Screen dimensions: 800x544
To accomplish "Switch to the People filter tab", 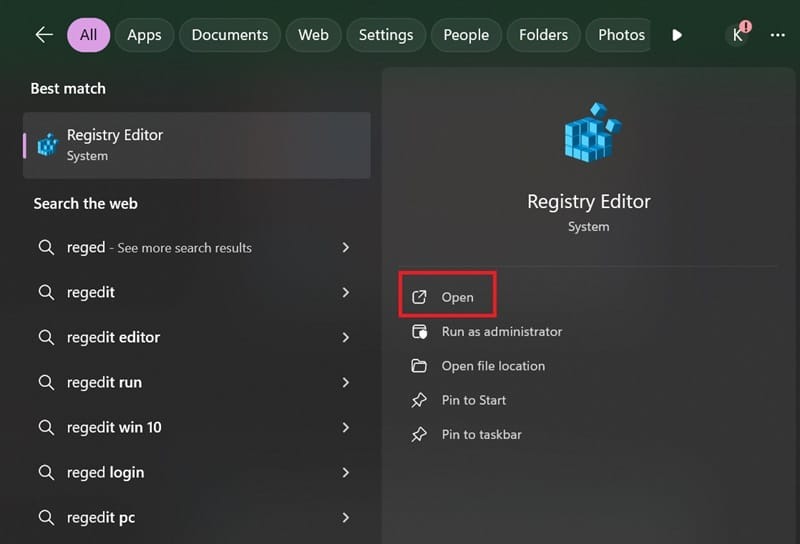I will 466,35.
